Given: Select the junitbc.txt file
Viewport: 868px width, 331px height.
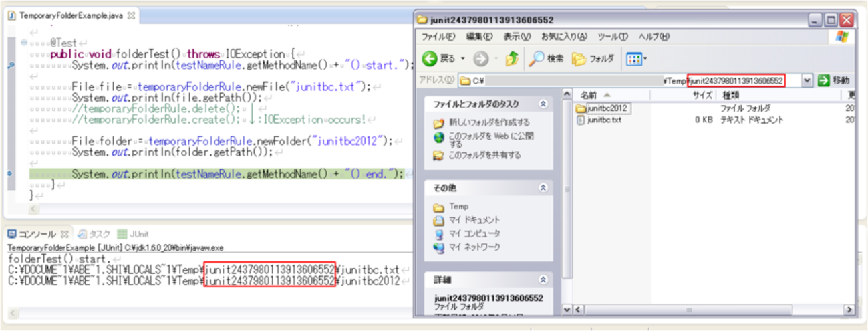Looking at the screenshot, I should 603,120.
